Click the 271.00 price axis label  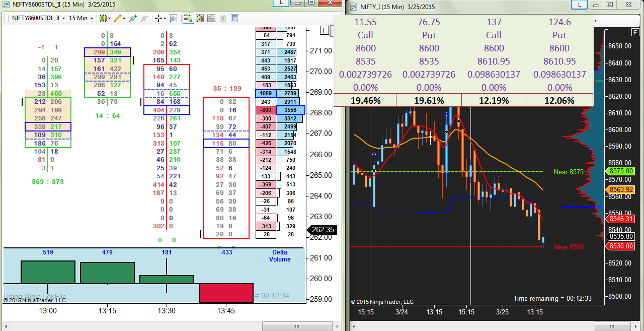coord(321,51)
